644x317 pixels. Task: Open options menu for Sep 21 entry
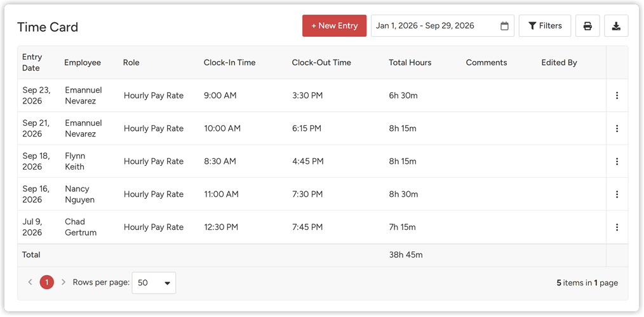(617, 128)
